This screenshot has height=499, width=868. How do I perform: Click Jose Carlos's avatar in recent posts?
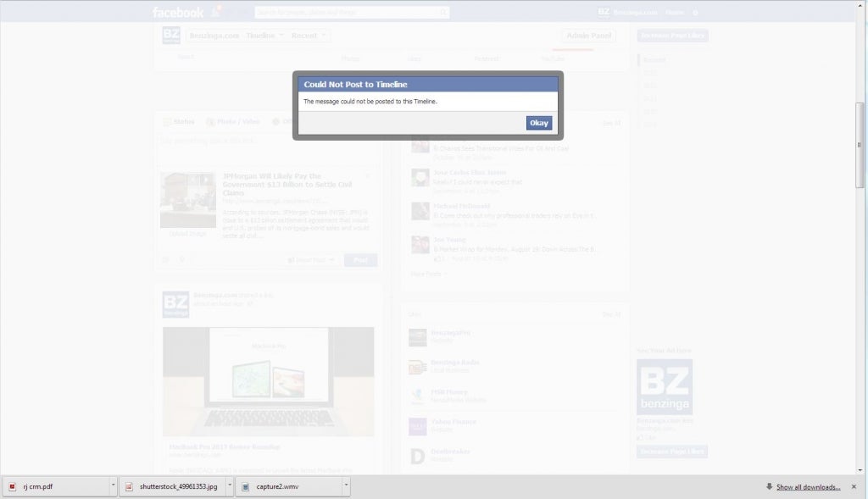[x=420, y=178]
